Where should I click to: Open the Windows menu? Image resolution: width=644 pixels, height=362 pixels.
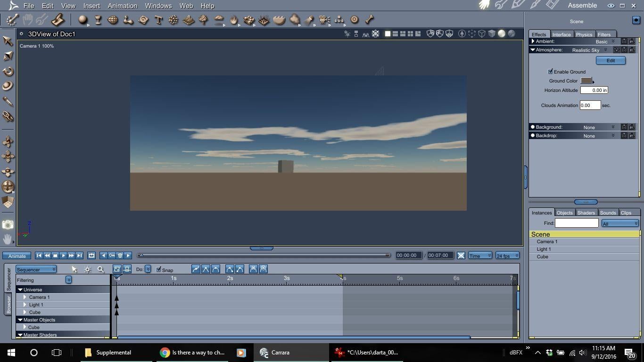[x=158, y=6]
